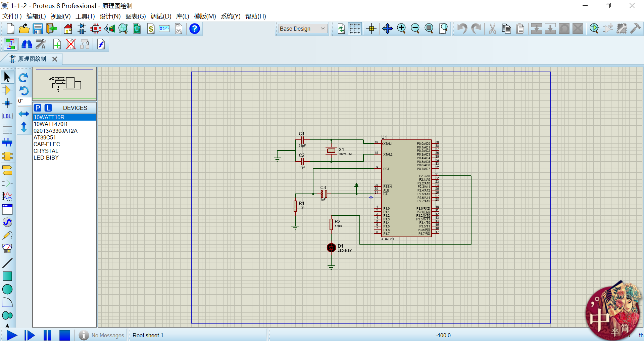Toggle the grid display button
Image resolution: width=644 pixels, height=341 pixels.
[x=355, y=29]
